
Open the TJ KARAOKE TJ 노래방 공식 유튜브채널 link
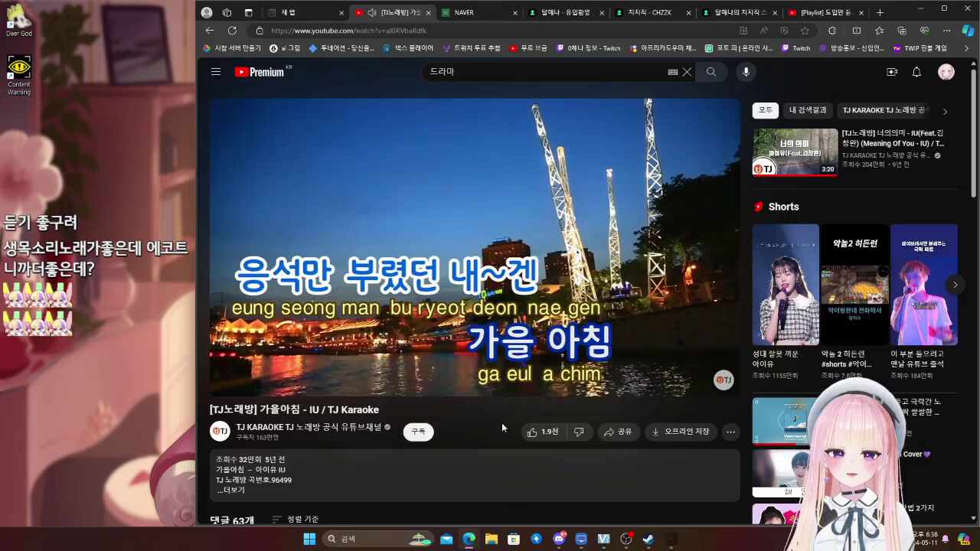[x=309, y=427]
